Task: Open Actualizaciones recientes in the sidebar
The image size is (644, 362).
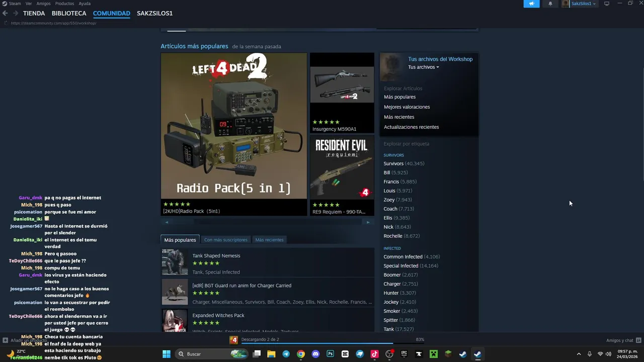Action: pos(412,127)
